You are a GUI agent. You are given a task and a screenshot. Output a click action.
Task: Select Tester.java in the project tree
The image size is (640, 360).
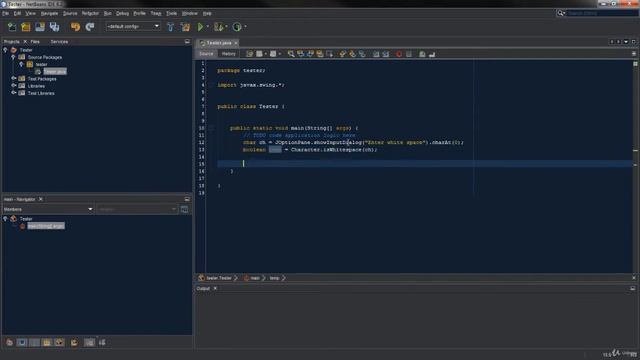tap(55, 71)
